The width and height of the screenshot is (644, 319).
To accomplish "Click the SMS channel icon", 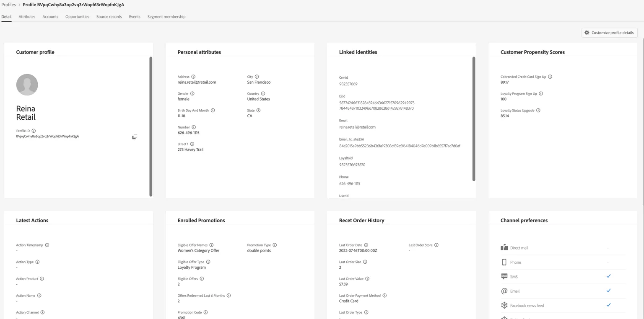I will click(x=504, y=276).
